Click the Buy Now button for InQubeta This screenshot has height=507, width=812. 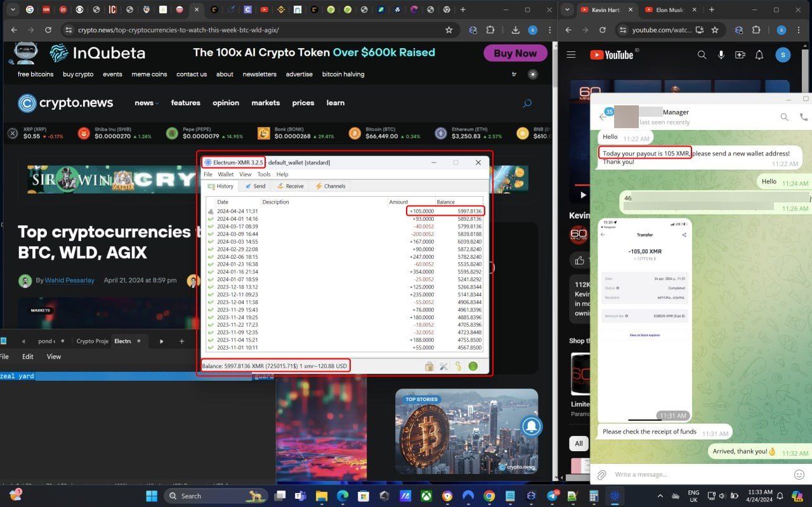514,53
